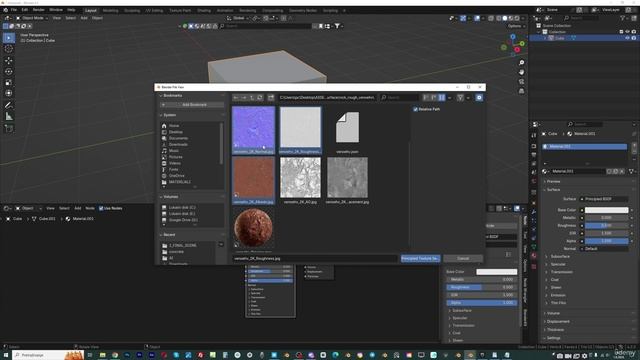This screenshot has width=640, height=360.
Task: Open the Render menu
Action: (x=38, y=9)
